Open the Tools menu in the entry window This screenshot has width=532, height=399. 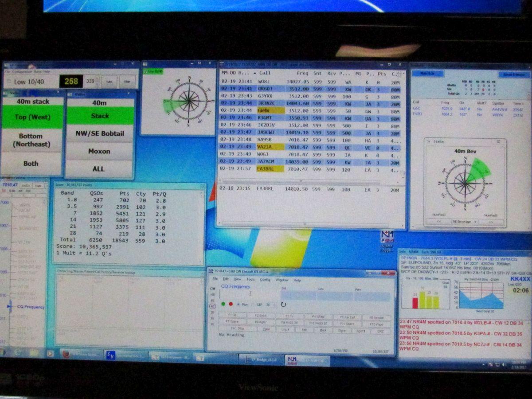click(250, 280)
